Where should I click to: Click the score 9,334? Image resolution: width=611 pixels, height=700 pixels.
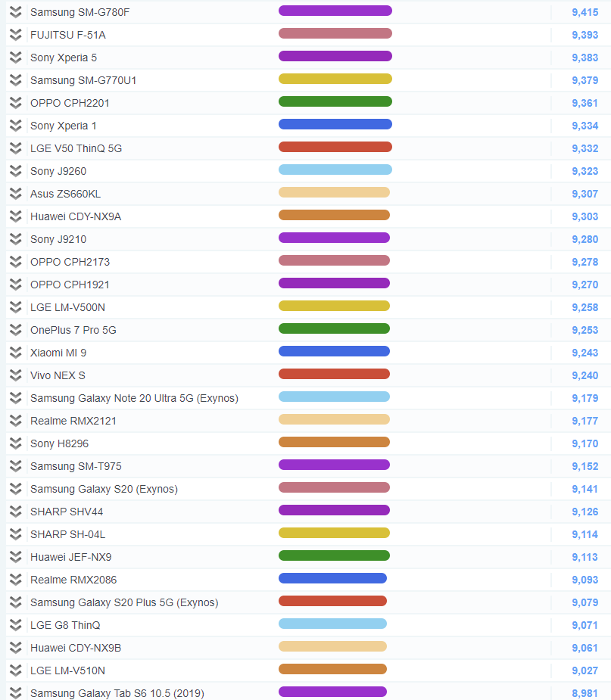click(585, 126)
